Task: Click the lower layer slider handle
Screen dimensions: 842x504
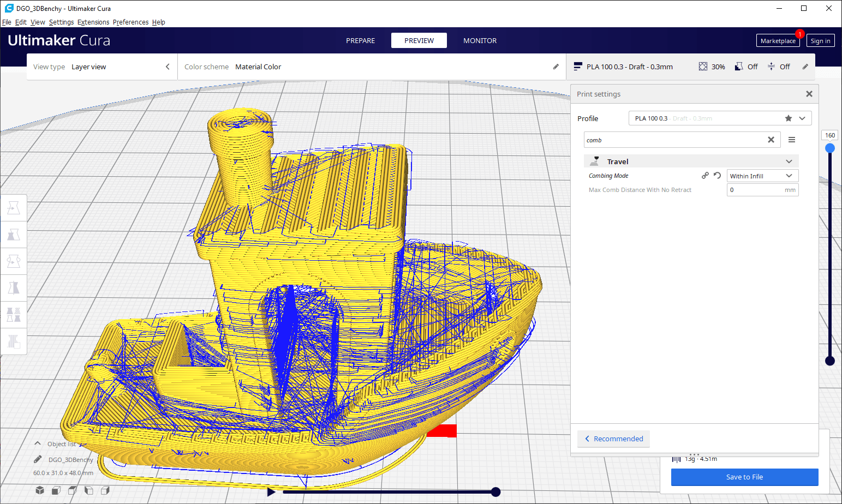Action: (x=830, y=361)
